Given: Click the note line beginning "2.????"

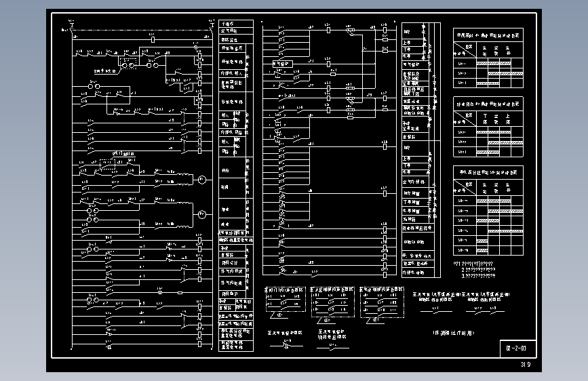Looking at the screenshot, I should pyautogui.click(x=479, y=270).
